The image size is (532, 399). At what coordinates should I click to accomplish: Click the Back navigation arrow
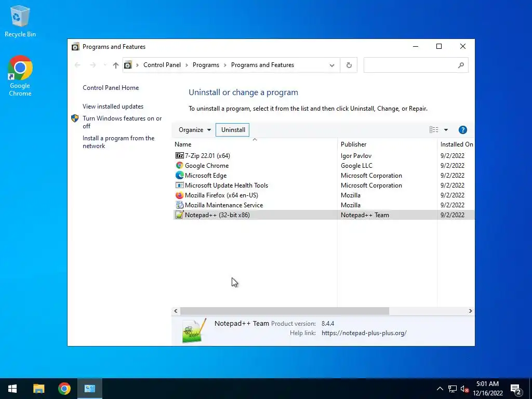click(x=77, y=65)
